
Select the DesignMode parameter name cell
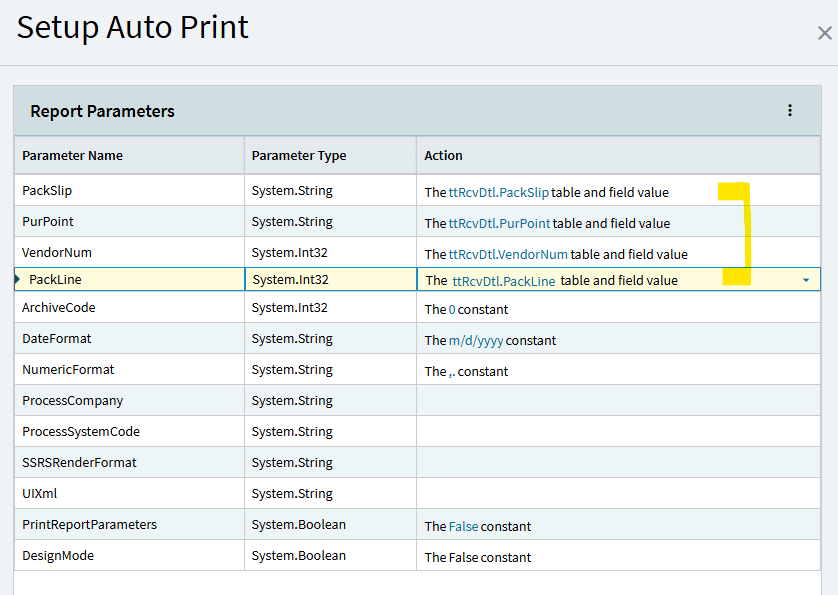click(x=56, y=556)
